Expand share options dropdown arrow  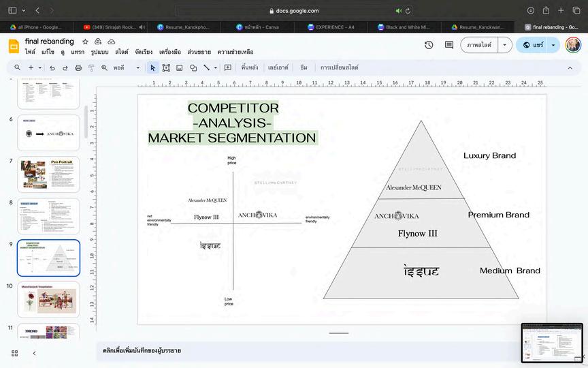[x=553, y=45]
